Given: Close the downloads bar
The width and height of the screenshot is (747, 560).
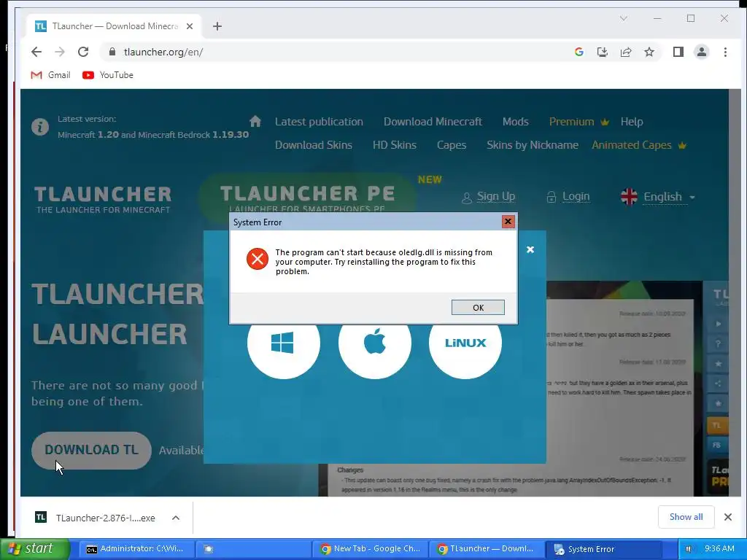Looking at the screenshot, I should point(728,517).
